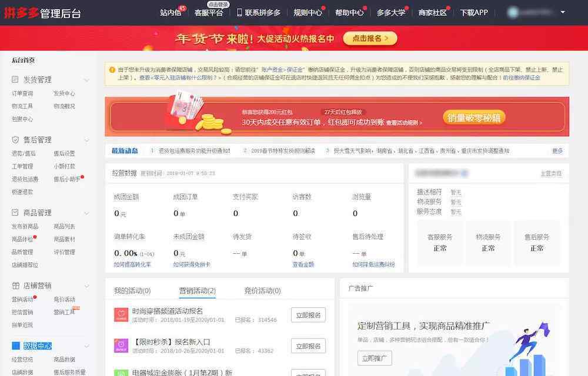Click 查看活动规则 on the red-packet banner
The image size is (588, 376).
click(404, 122)
